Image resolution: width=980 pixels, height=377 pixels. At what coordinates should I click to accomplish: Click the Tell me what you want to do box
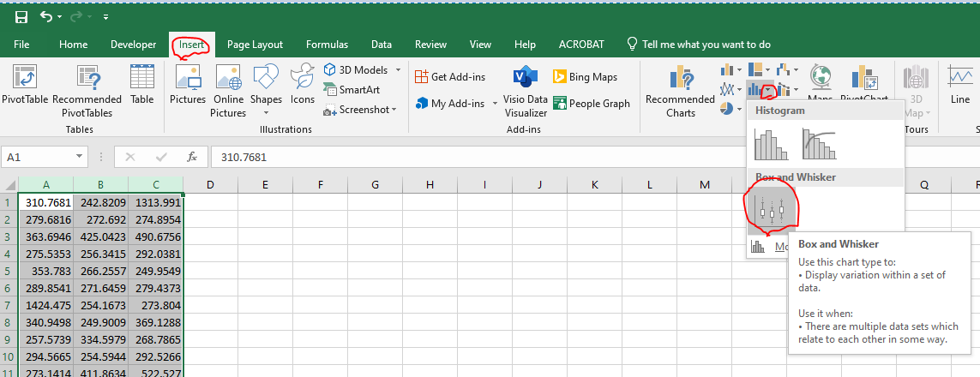[699, 45]
